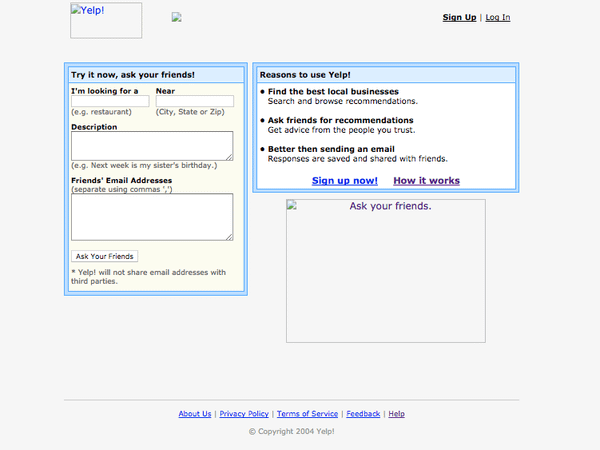Open the Feedback footer link
The height and width of the screenshot is (450, 600).
363,414
